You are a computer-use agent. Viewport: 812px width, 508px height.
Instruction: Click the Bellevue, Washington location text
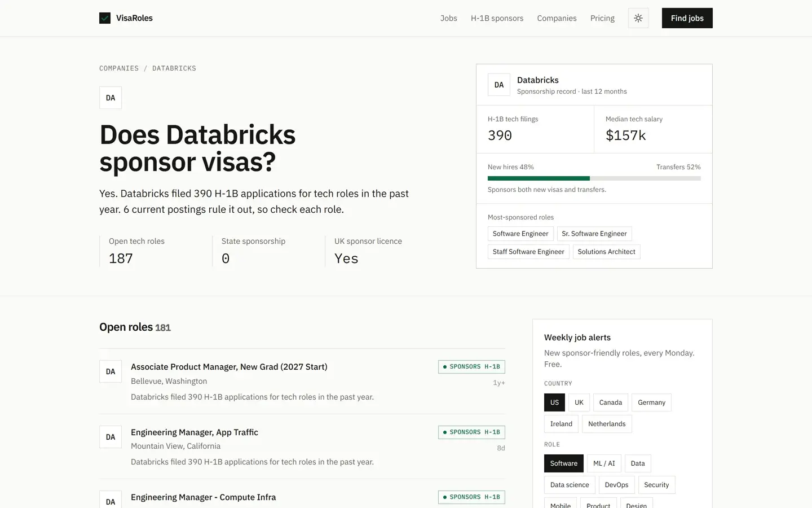point(169,382)
